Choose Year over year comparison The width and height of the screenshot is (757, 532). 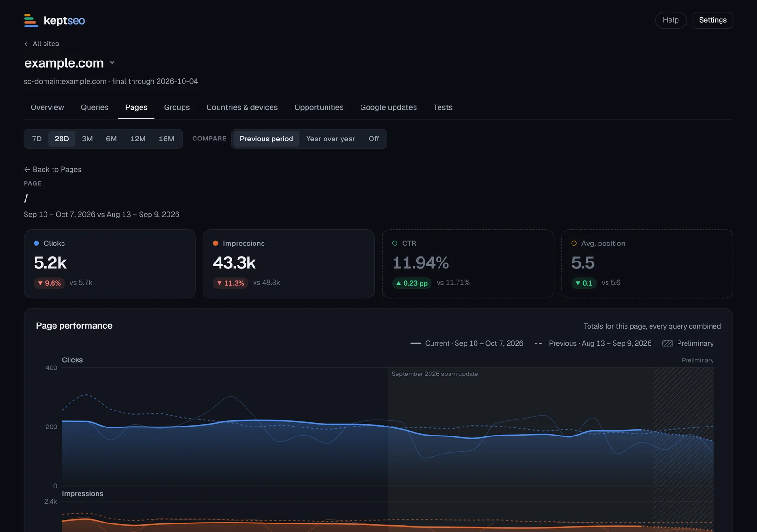tap(331, 139)
